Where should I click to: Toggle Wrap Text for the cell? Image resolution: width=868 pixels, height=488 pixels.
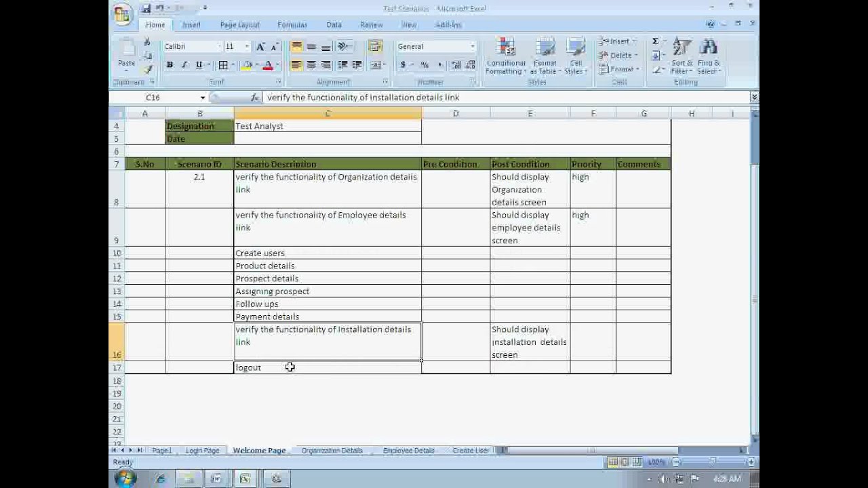(375, 47)
